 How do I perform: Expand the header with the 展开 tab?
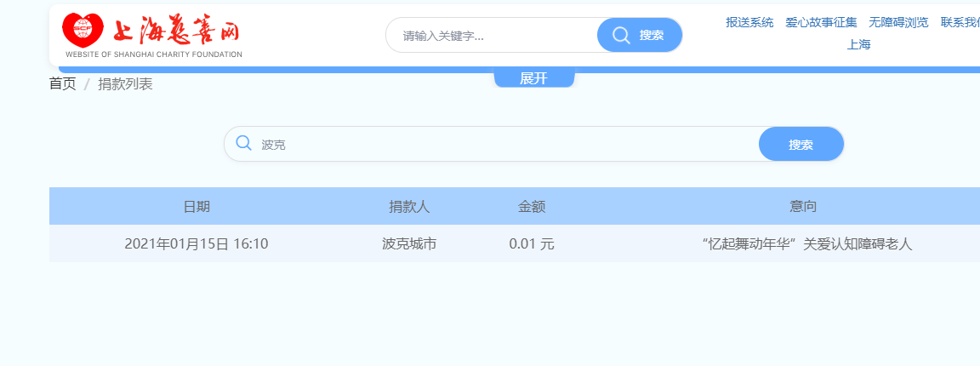[533, 78]
